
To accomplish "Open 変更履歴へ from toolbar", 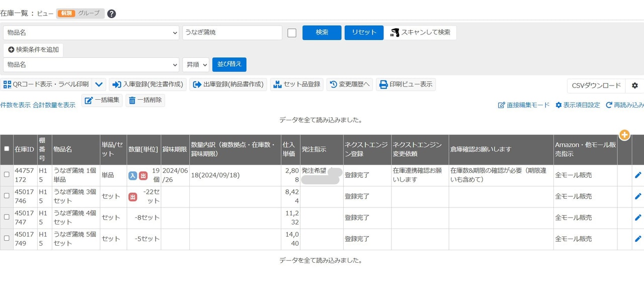I will tap(350, 85).
